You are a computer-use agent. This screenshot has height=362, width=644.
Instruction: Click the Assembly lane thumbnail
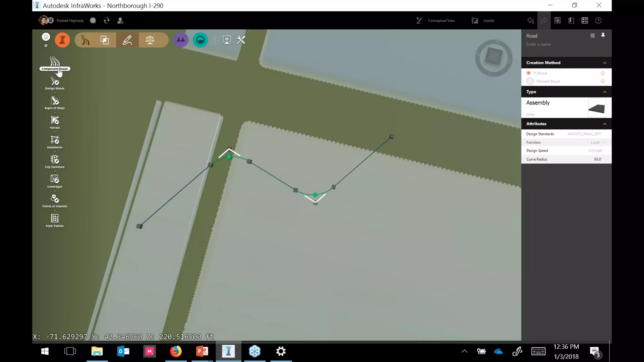[597, 108]
